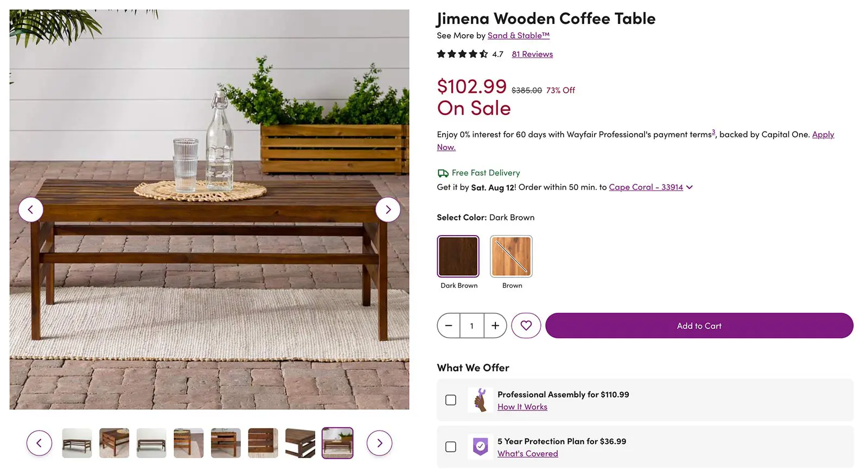Save item with the heart icon
Image resolution: width=868 pixels, height=475 pixels.
pos(526,326)
